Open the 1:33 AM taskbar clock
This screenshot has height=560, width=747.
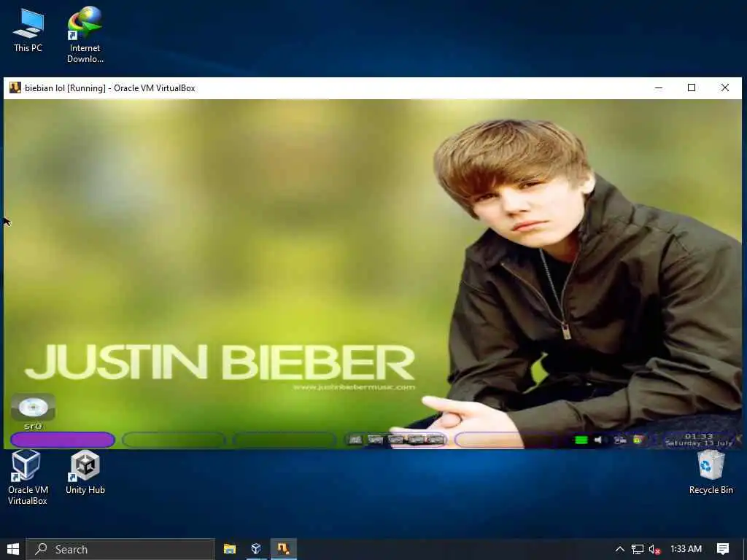pyautogui.click(x=686, y=549)
